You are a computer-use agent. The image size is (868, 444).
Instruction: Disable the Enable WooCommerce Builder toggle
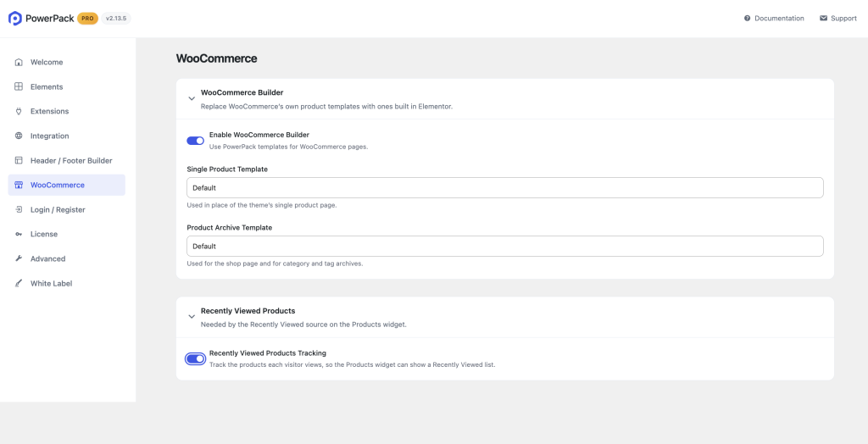(x=196, y=141)
